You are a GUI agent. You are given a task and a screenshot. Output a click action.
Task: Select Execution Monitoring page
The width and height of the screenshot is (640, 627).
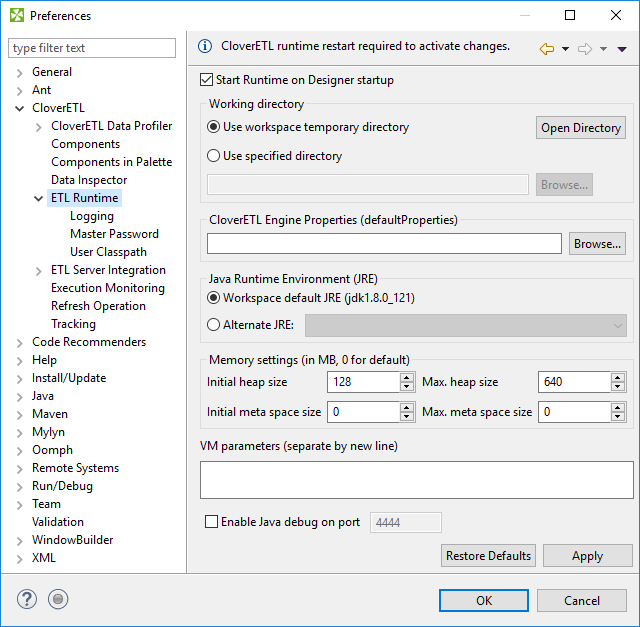pos(108,288)
